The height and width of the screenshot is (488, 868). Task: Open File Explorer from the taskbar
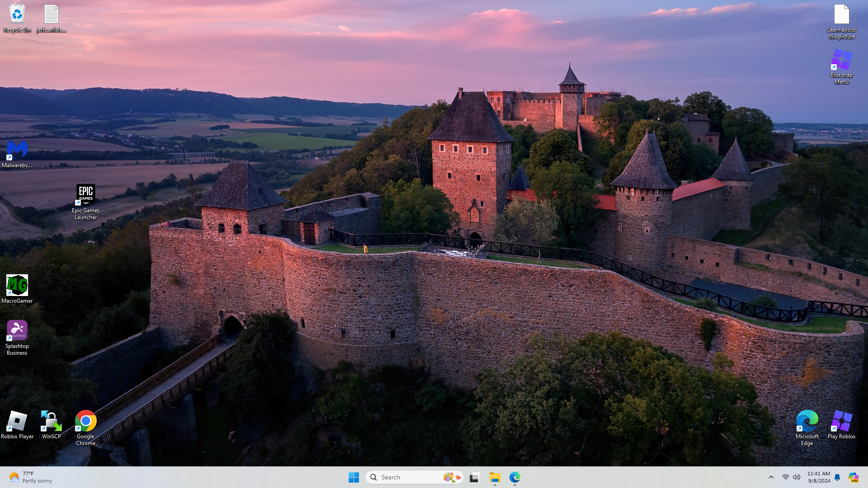(495, 477)
